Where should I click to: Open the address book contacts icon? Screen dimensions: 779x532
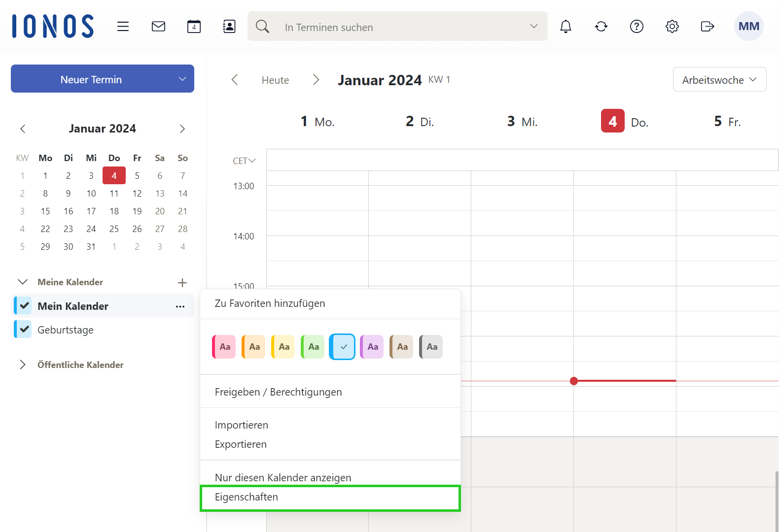[229, 27]
